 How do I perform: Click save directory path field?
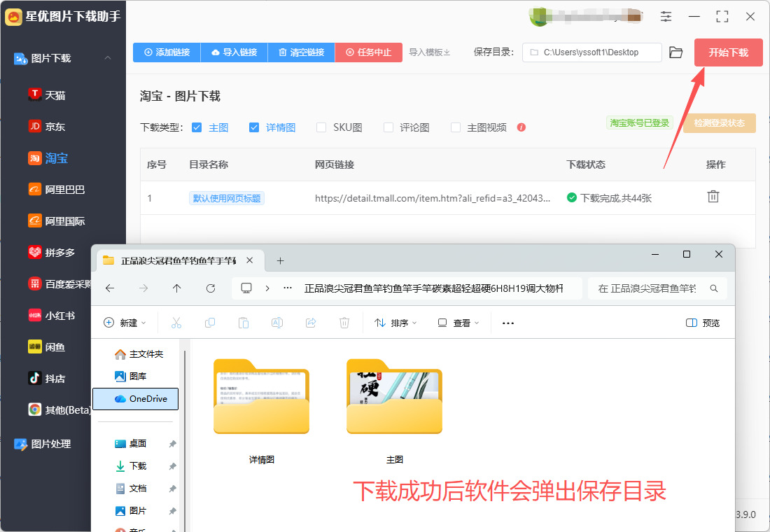point(591,52)
